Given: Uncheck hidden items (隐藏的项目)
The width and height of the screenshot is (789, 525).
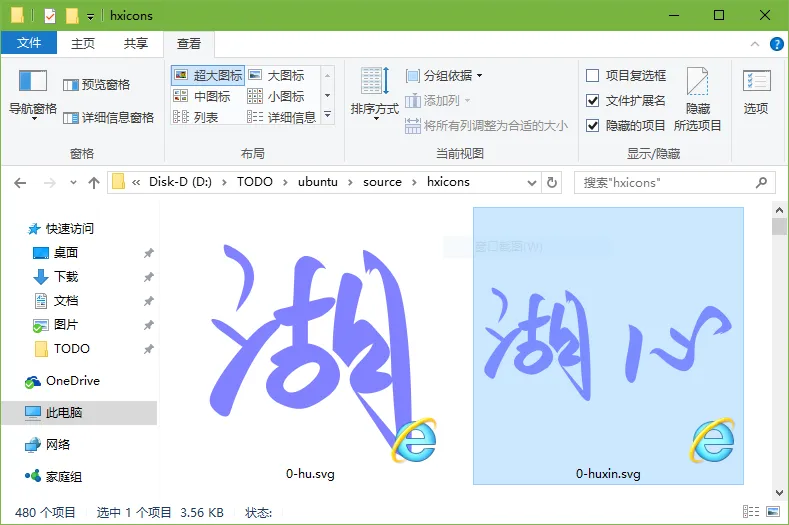Looking at the screenshot, I should [x=626, y=125].
